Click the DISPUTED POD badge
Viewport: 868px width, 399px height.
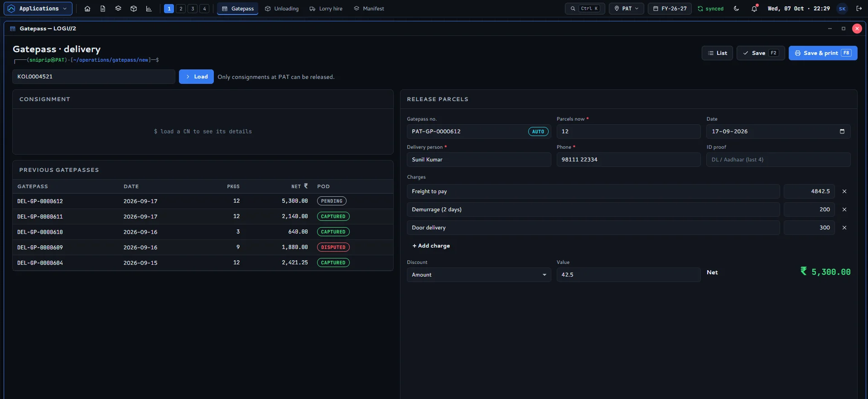point(333,247)
